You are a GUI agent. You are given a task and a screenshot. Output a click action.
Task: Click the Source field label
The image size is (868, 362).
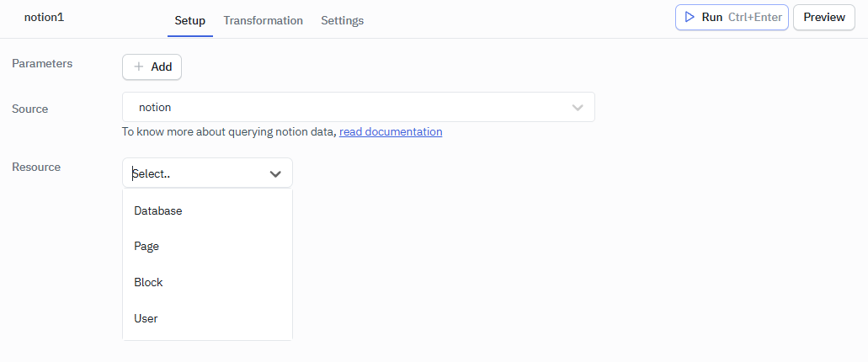click(30, 109)
